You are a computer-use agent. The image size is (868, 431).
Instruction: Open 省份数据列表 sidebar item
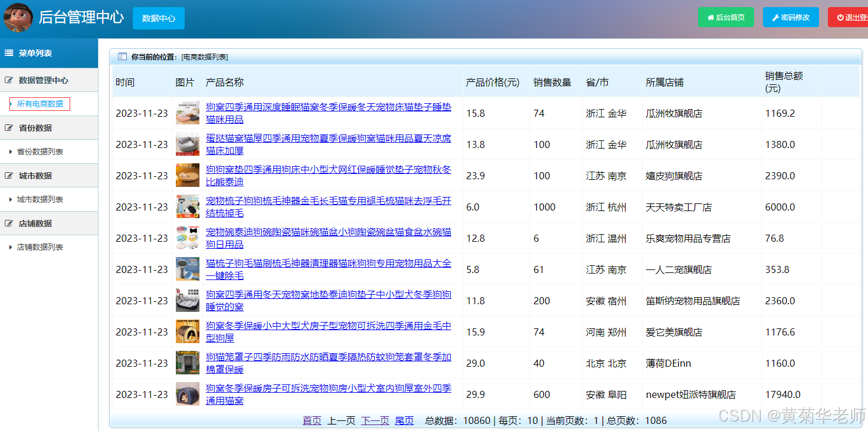click(x=40, y=152)
